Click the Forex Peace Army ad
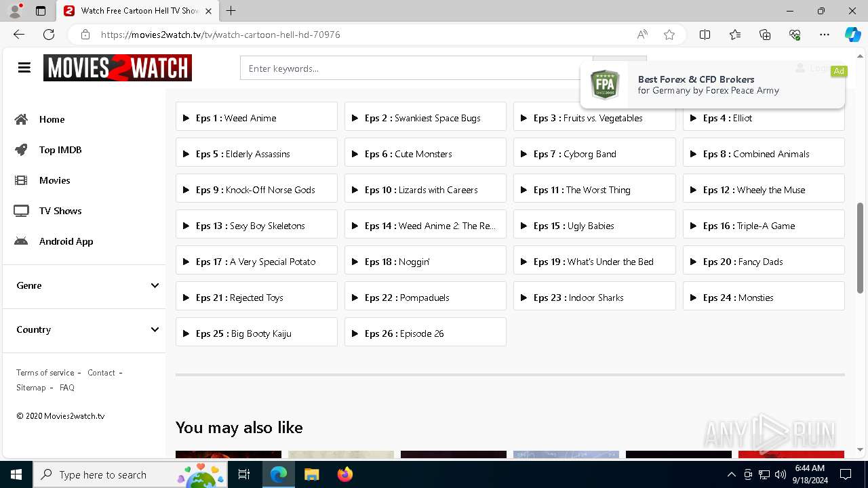The image size is (868, 488). (x=712, y=85)
